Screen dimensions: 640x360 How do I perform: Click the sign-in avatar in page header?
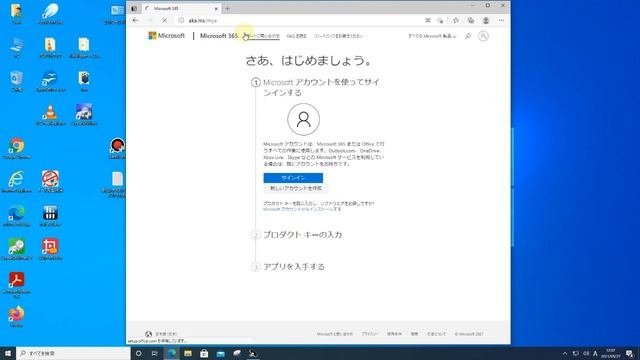coord(483,36)
